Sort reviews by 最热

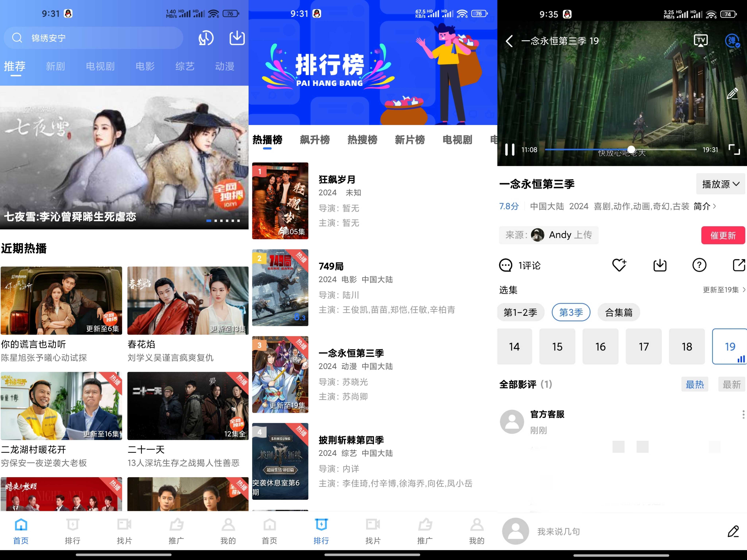point(695,384)
